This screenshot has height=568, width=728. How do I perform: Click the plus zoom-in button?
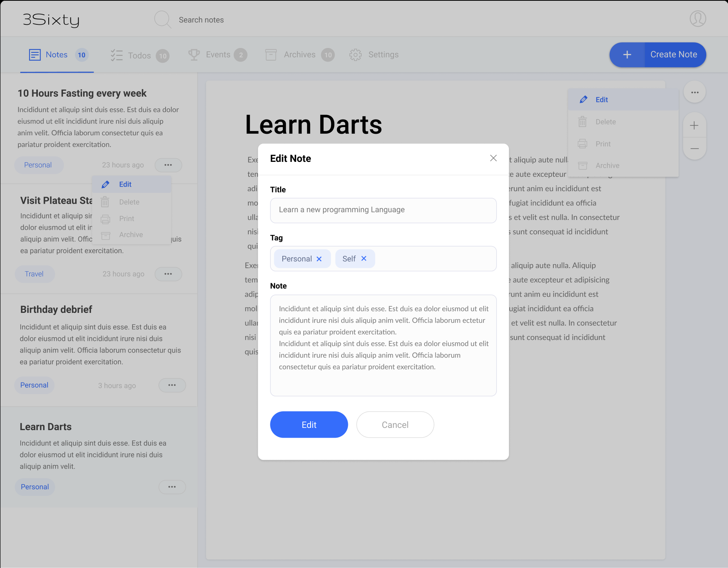click(694, 126)
